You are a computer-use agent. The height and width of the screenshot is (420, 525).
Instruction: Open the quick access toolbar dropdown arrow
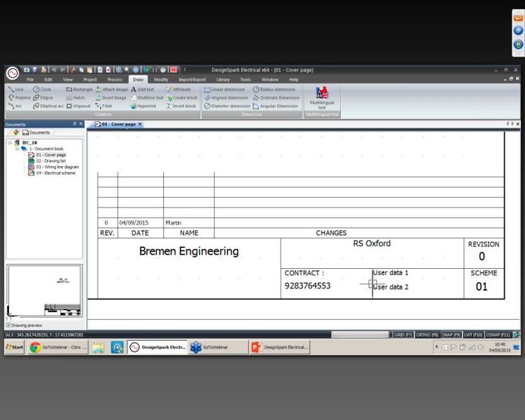pyautogui.click(x=185, y=70)
